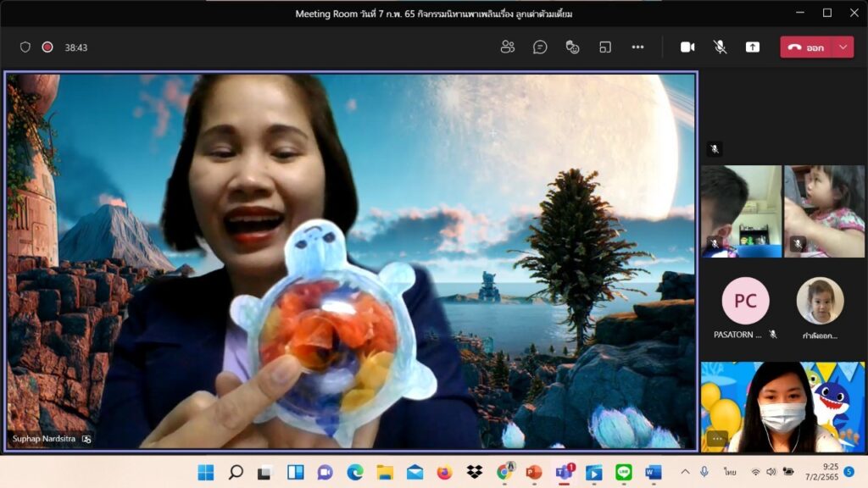The height and width of the screenshot is (488, 868).
Task: Unmute the microphone in meeting toolbar
Action: 720,47
